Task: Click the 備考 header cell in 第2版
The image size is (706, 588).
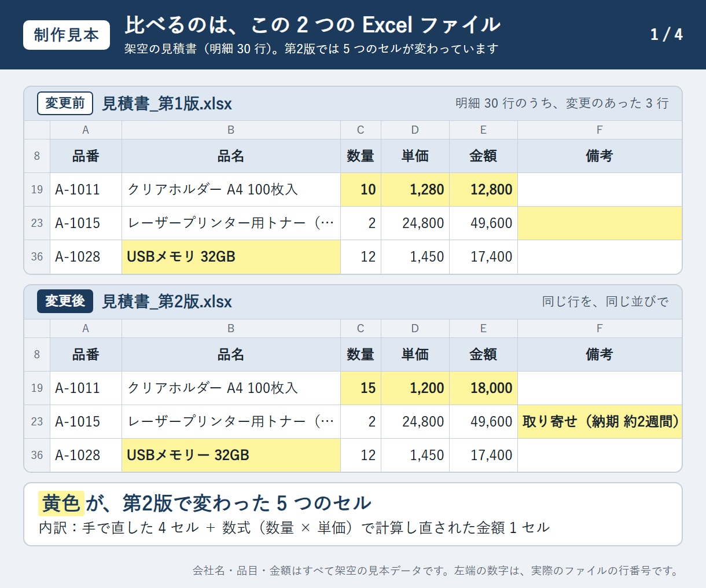Action: point(600,355)
